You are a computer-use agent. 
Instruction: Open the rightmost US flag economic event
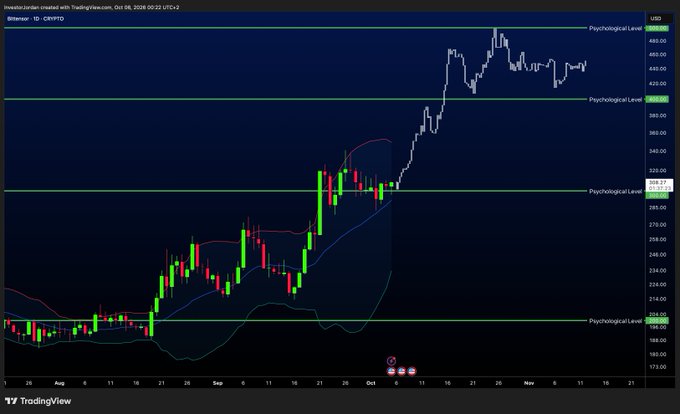click(x=412, y=371)
